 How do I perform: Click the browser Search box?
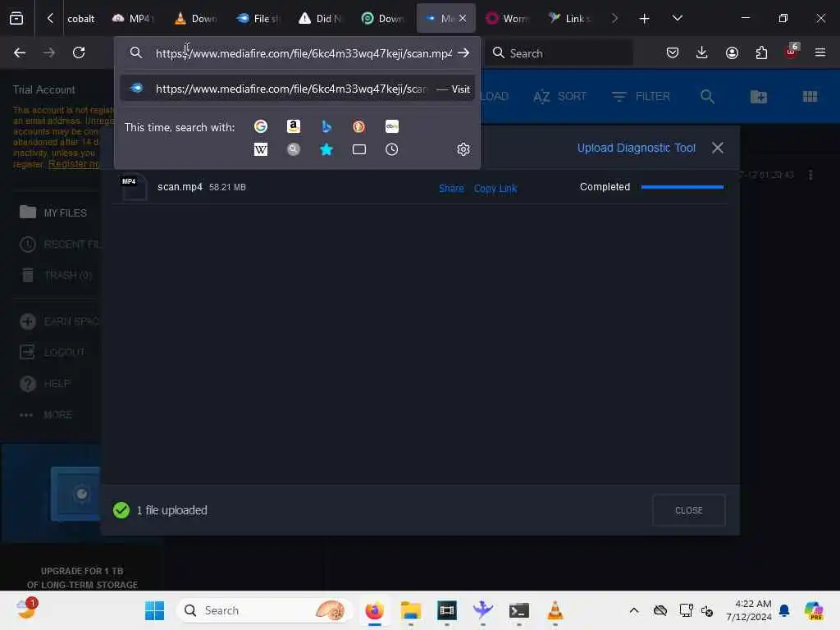click(x=559, y=53)
